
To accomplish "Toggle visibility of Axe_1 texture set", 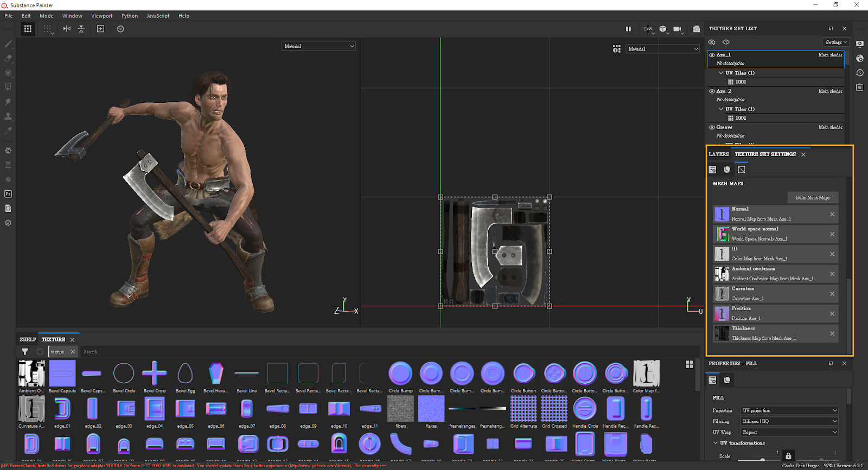I will click(712, 55).
